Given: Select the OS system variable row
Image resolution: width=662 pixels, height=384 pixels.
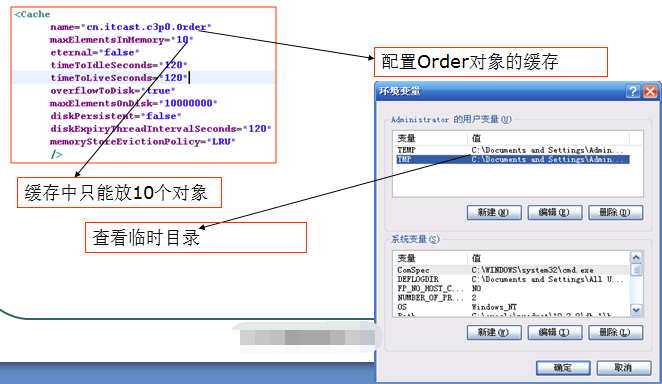Looking at the screenshot, I should coord(513,307).
